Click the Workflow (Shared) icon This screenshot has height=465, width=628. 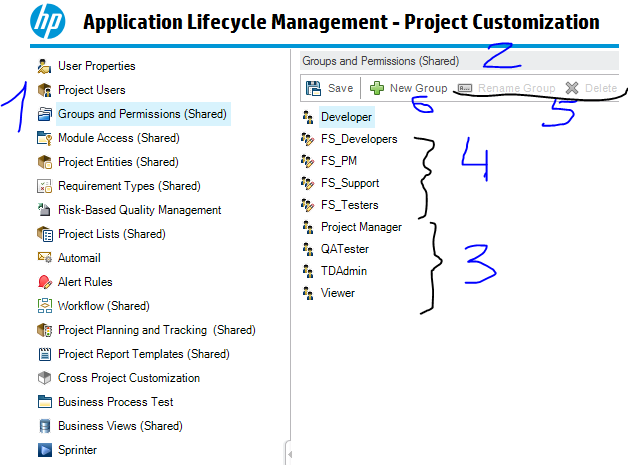tap(44, 306)
